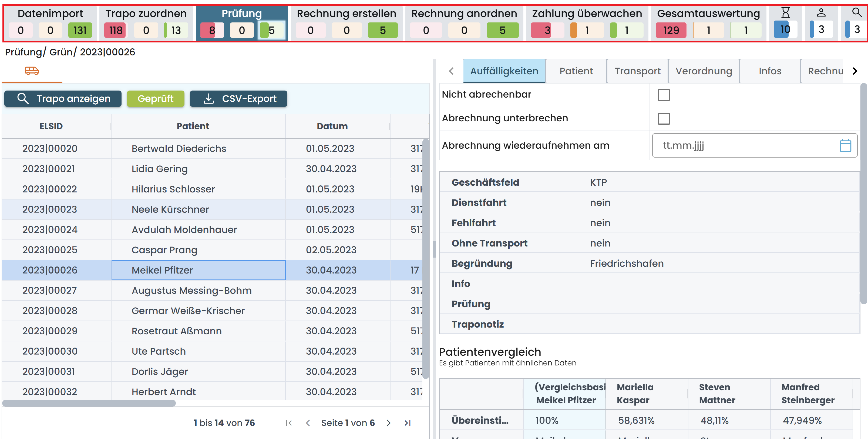868x443 pixels.
Task: Open search via the magnifier icon top right
Action: [x=857, y=13]
